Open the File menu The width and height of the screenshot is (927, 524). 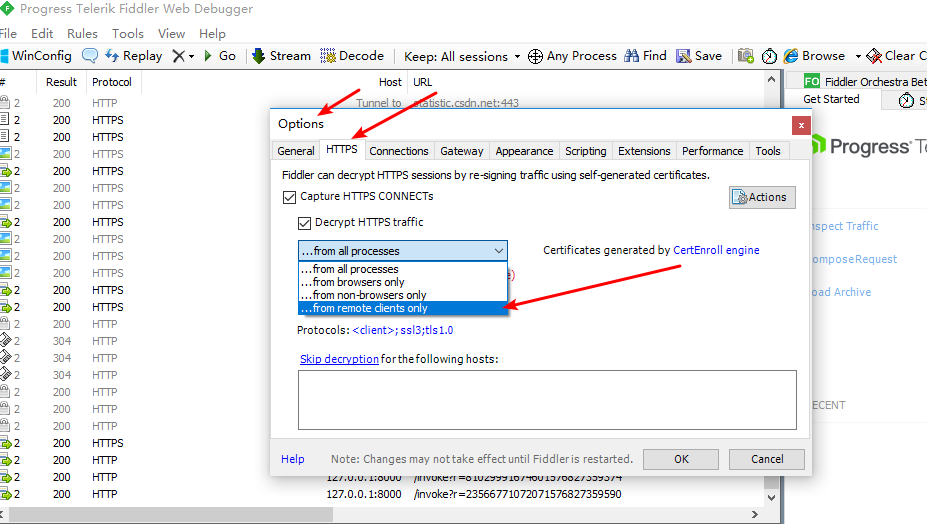(x=8, y=34)
